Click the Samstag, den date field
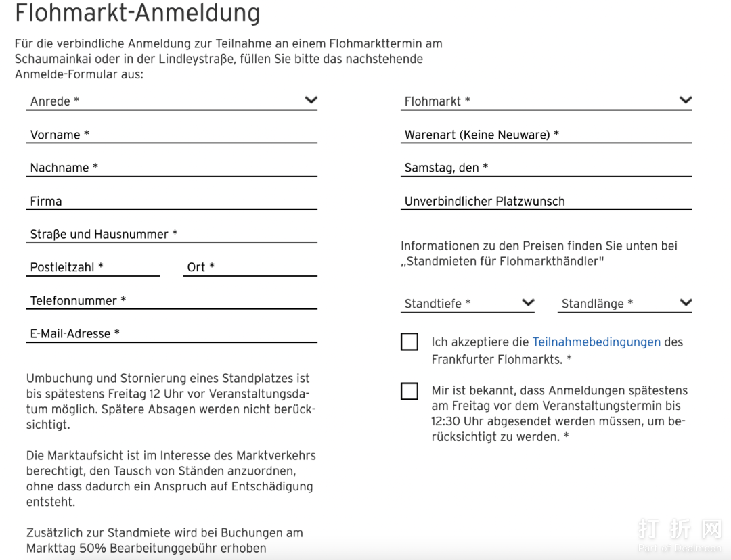The height and width of the screenshot is (560, 731). [546, 168]
